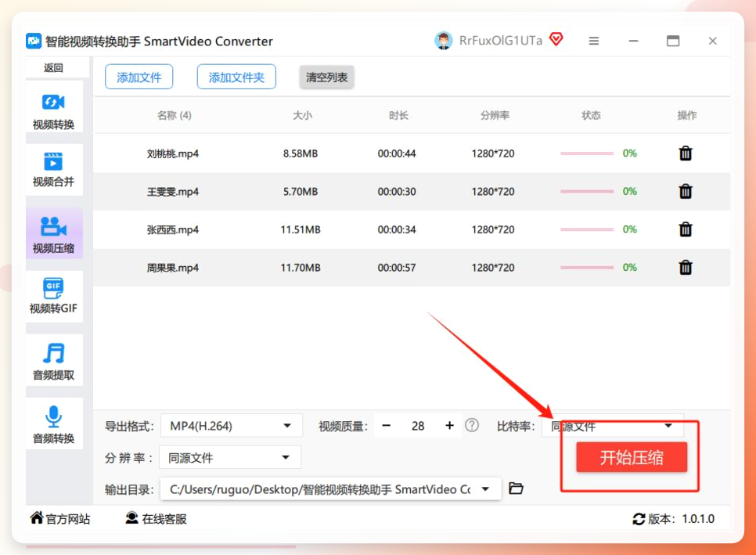The height and width of the screenshot is (555, 756).
Task: Open the 音频提取 audio extract tool
Action: tap(53, 360)
